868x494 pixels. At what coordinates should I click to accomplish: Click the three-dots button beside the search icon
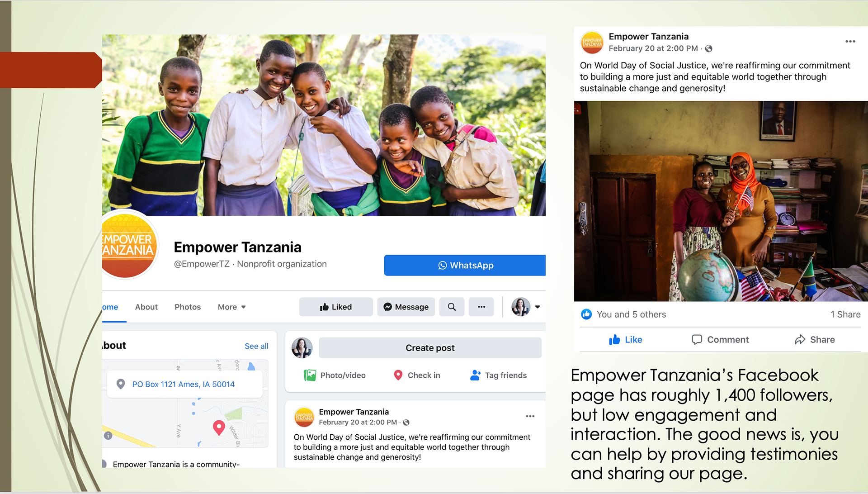[481, 307]
